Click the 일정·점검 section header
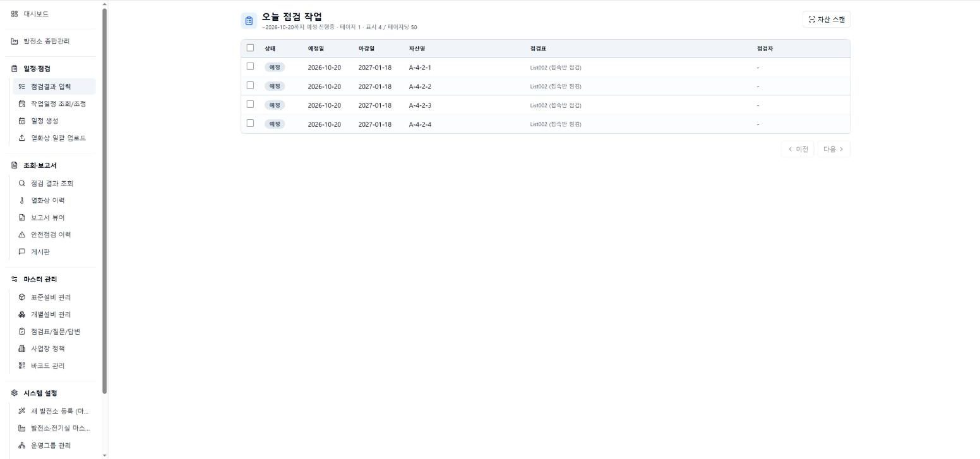 37,69
